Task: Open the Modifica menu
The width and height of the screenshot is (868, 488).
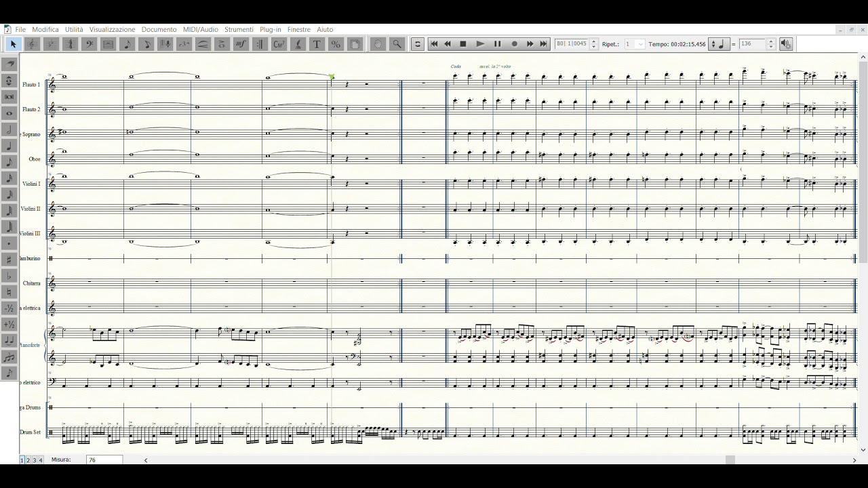Action: (45, 29)
